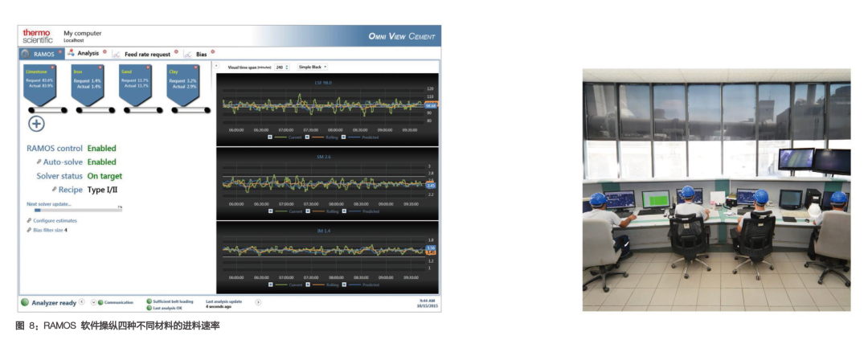Toggle the Rolling series in LSF chart
This screenshot has width=868, height=344.
(307, 137)
